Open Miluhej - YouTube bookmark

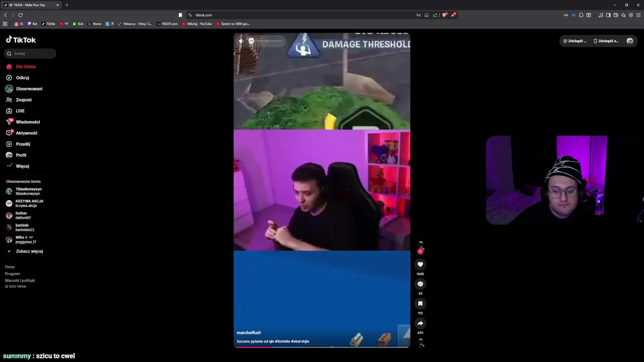(197, 24)
